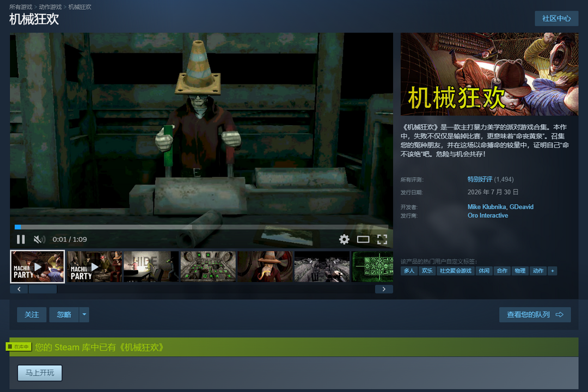Viewport: 588px width, 392px height.
Task: Click the thumbnail strip scrollbar handle
Action: (43, 289)
